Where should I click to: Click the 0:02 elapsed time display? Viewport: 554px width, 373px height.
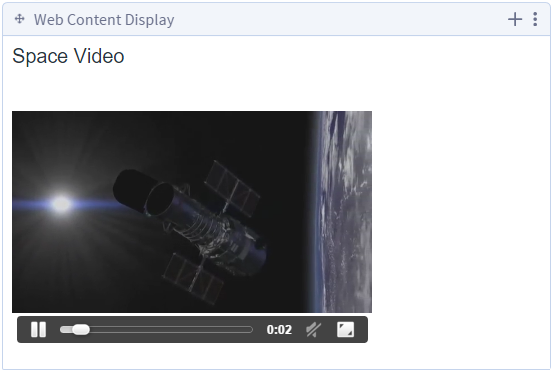coord(279,330)
